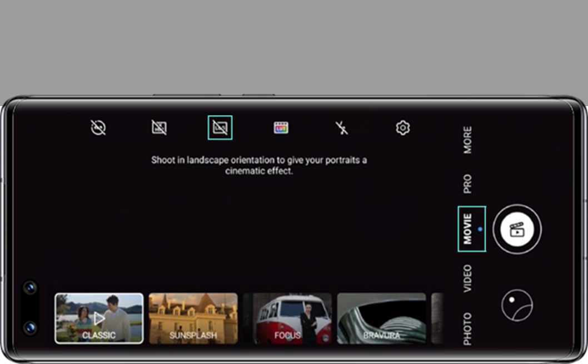588x364 pixels.
Task: Choose the BRAVURA filter thumbnail
Action: coord(381,318)
